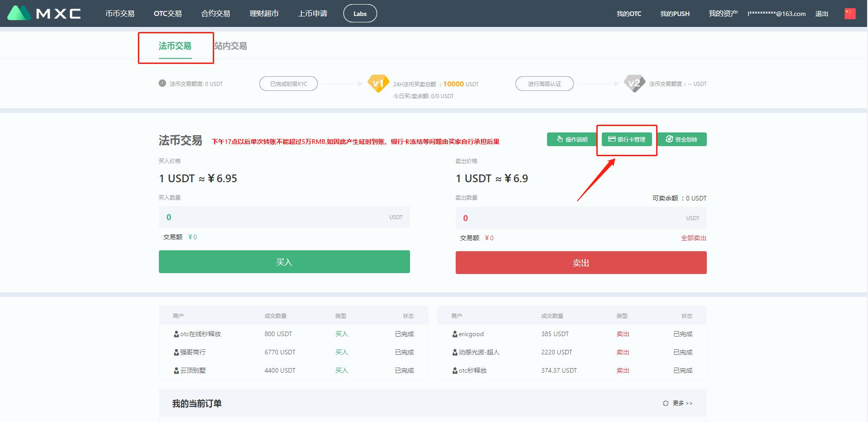Click the ericgood merchant name
Image resolution: width=868 pixels, height=422 pixels.
(x=471, y=334)
